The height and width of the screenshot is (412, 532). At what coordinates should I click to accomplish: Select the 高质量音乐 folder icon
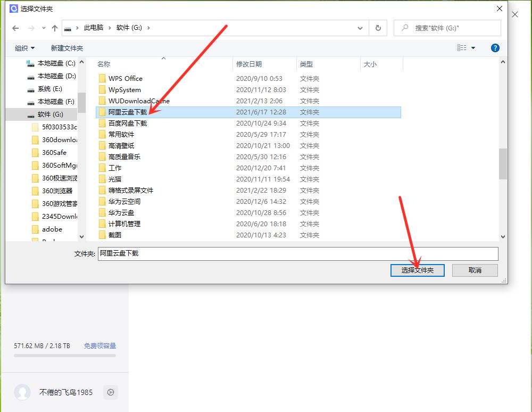pos(102,157)
